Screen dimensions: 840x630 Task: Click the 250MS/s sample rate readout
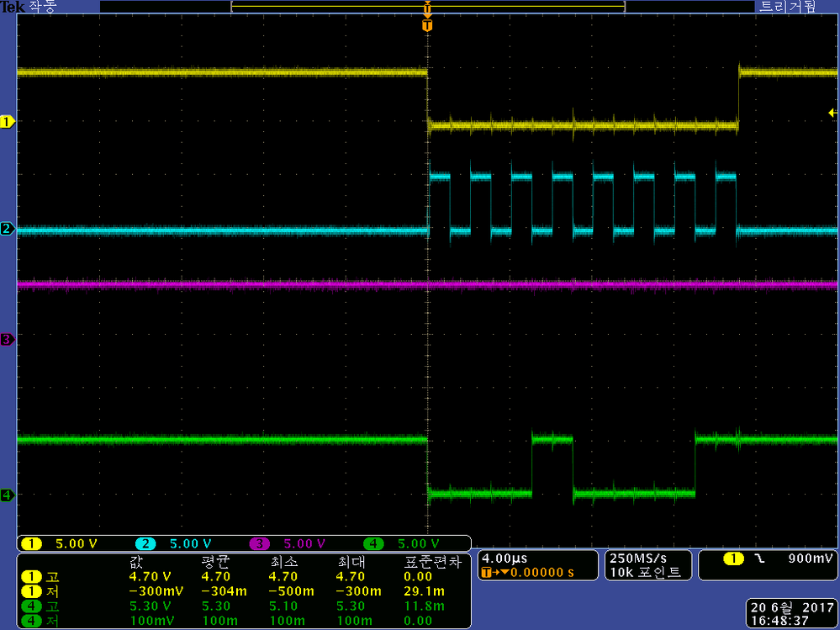(638, 559)
